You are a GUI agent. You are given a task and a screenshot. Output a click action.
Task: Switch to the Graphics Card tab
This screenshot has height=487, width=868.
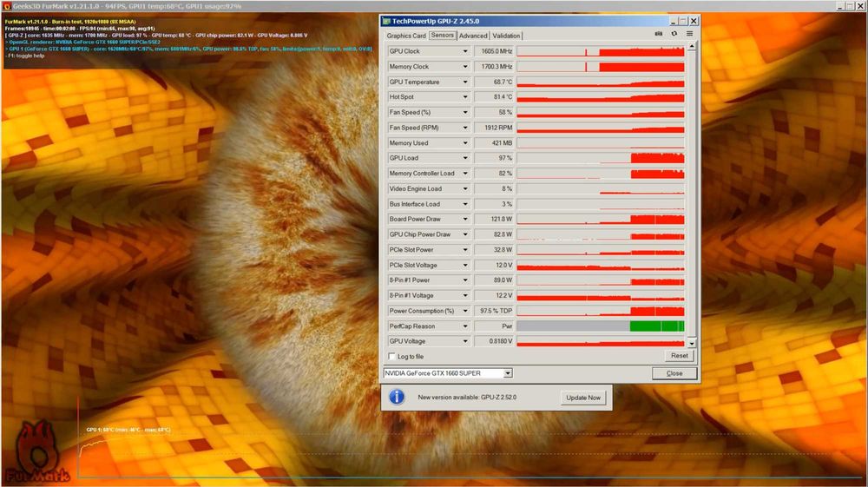(x=406, y=36)
